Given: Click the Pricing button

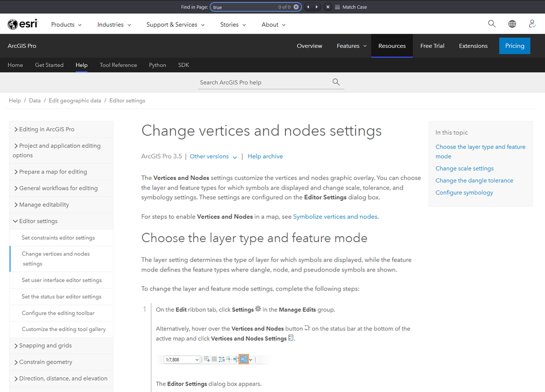Looking at the screenshot, I should [x=514, y=46].
